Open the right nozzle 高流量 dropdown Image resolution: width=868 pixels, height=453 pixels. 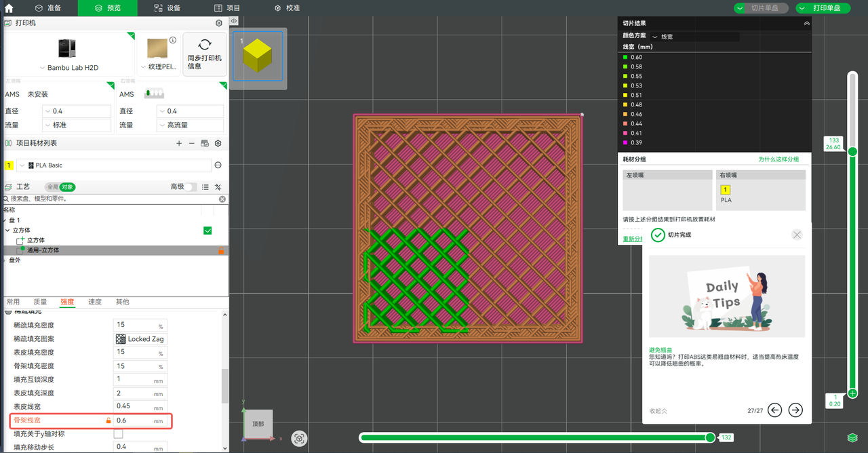[190, 125]
